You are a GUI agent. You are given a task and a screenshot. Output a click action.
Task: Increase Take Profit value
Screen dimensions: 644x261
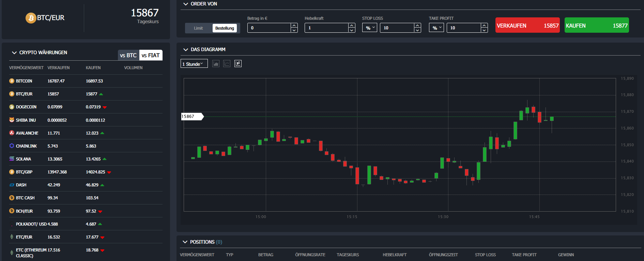pyautogui.click(x=484, y=26)
